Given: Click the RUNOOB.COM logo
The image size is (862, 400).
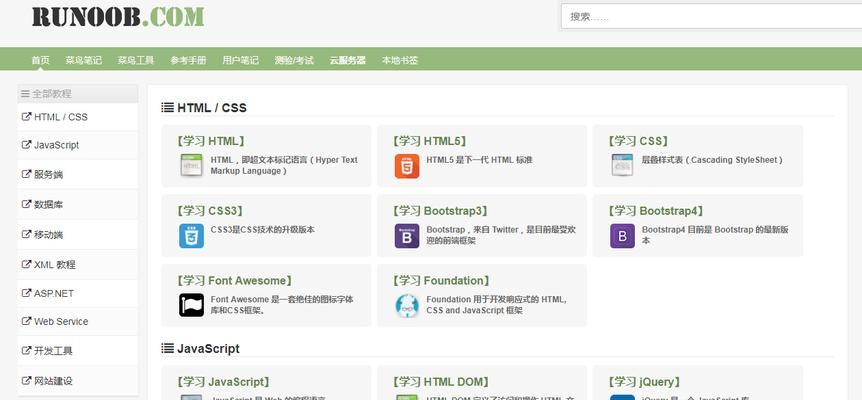Looking at the screenshot, I should (118, 17).
